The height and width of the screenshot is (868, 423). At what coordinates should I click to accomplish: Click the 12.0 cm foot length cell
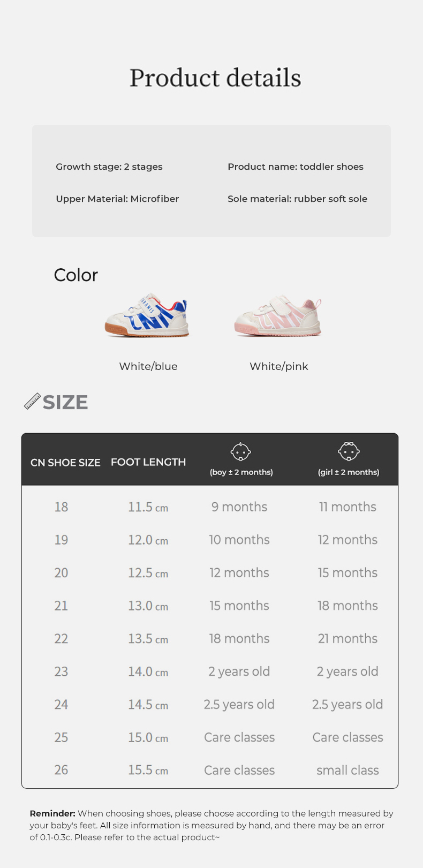[x=148, y=540]
